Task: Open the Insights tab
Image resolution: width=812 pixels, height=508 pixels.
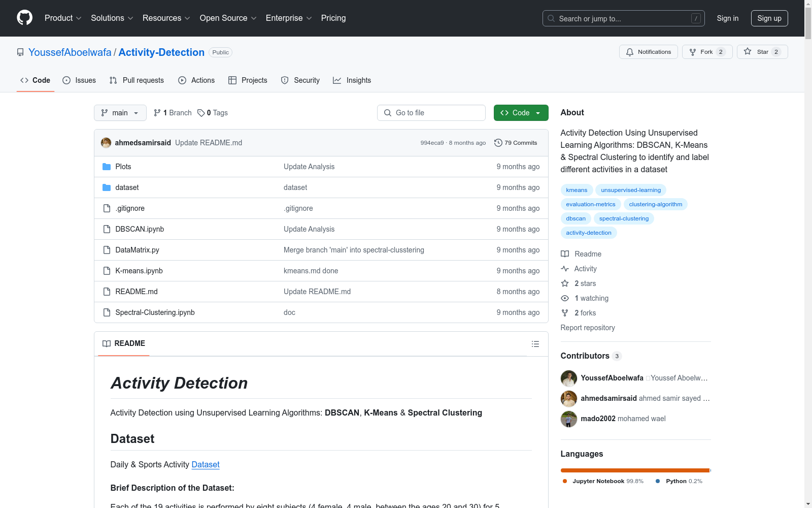Action: (x=352, y=80)
